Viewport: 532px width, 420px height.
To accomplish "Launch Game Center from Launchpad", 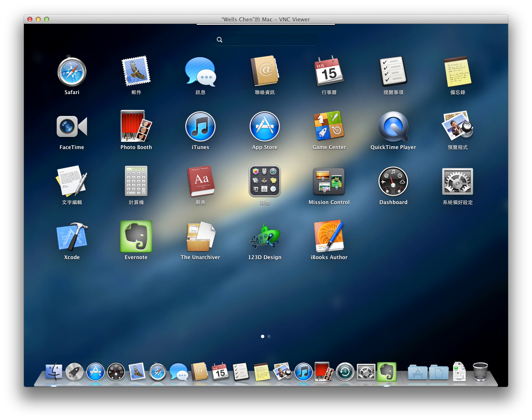I will coord(329,126).
